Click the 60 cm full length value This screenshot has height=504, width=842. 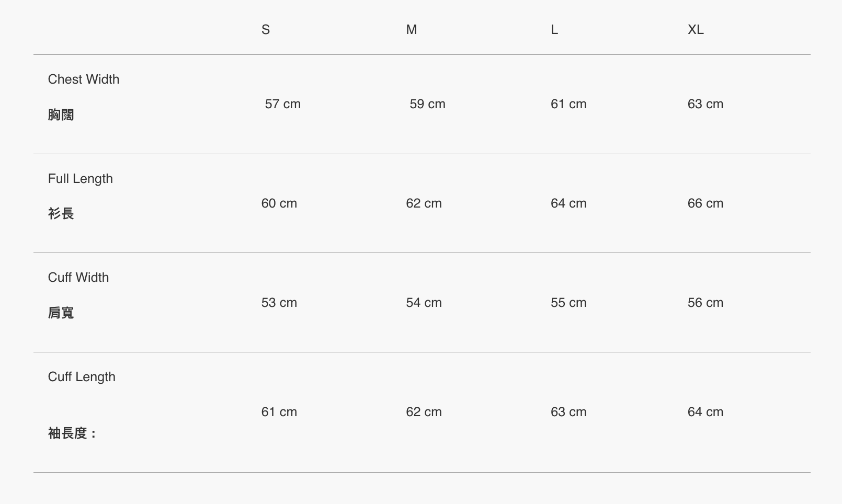279,203
